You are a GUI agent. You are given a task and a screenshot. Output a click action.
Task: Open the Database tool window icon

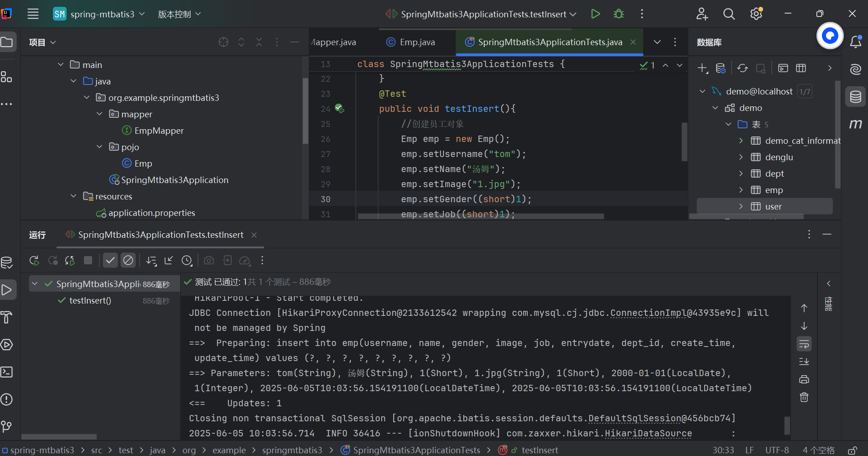click(856, 97)
